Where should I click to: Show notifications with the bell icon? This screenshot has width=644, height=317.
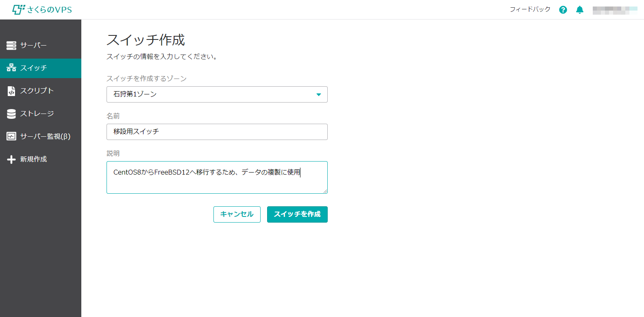coord(580,10)
